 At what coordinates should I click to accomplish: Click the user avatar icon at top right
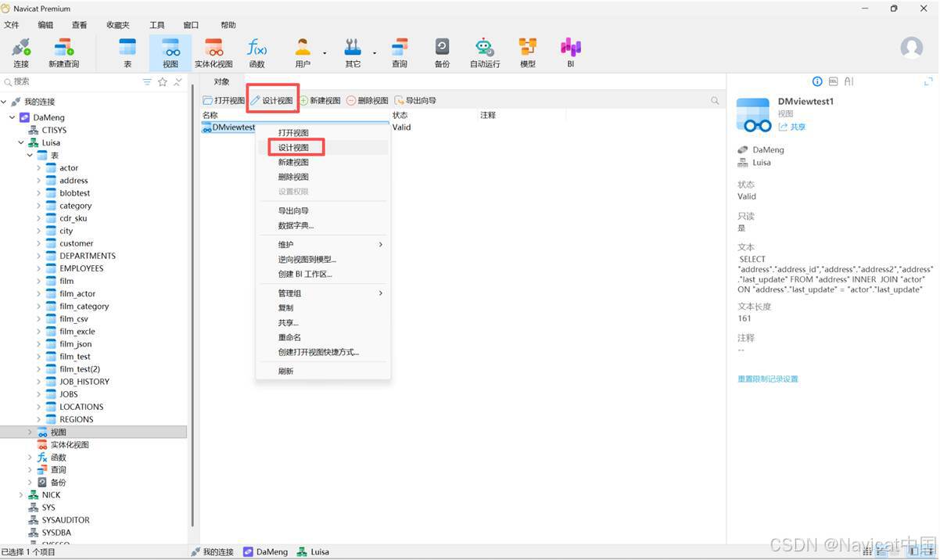912,48
